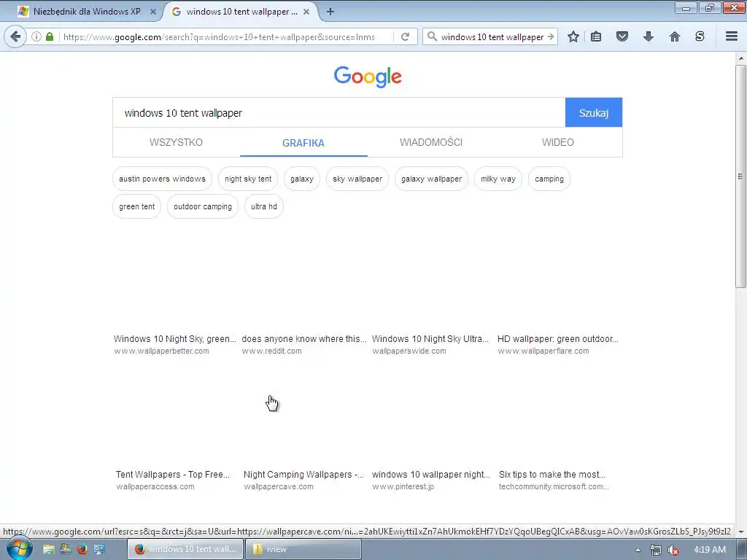The height and width of the screenshot is (560, 747).
Task: Click the toolbar search text field
Action: pos(492,36)
